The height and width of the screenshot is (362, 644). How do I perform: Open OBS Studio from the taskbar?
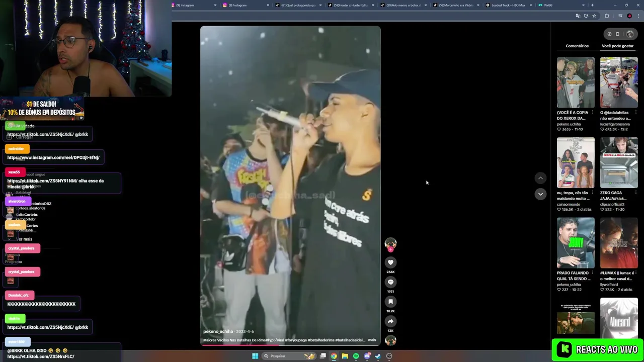click(389, 356)
